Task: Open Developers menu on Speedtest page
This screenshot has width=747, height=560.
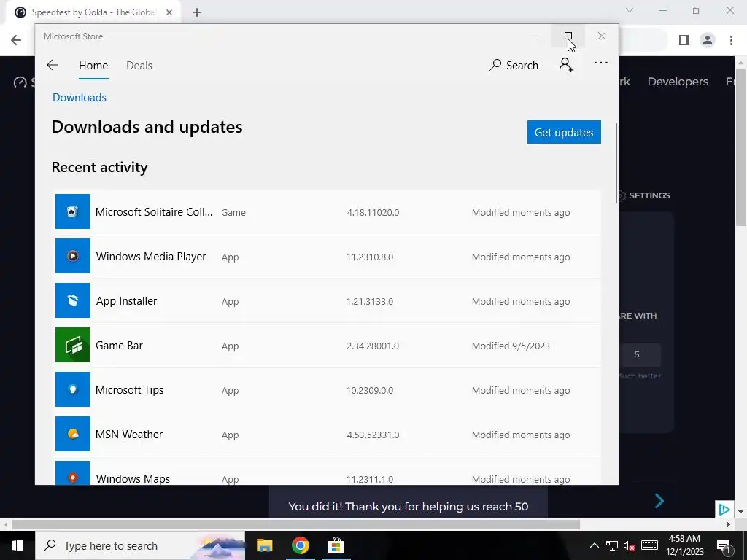Action: (x=678, y=82)
